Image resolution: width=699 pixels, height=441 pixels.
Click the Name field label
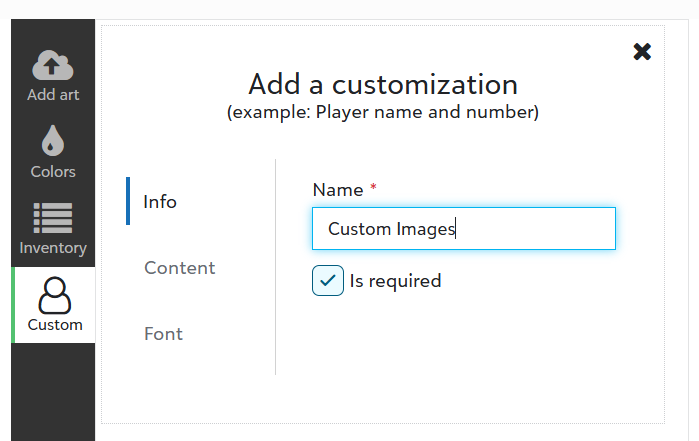click(x=337, y=190)
